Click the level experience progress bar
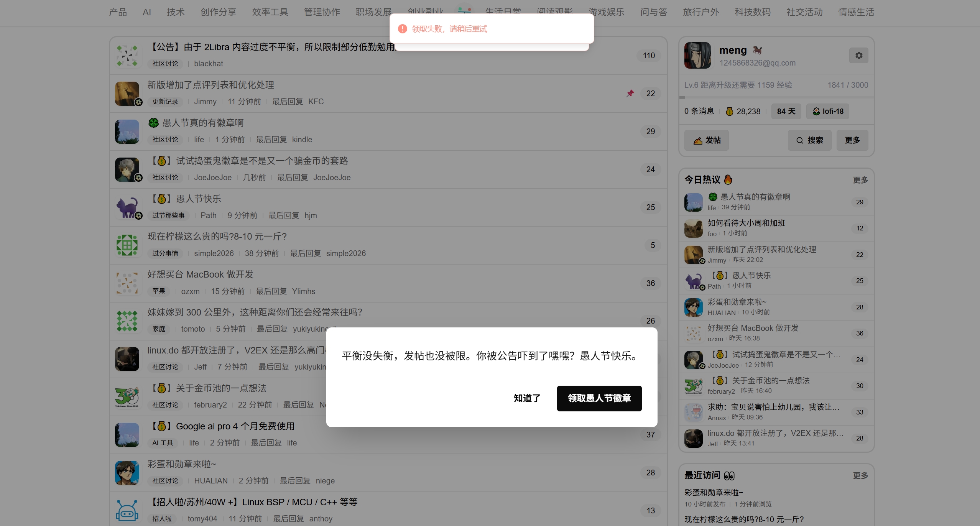This screenshot has height=526, width=980. click(x=776, y=97)
